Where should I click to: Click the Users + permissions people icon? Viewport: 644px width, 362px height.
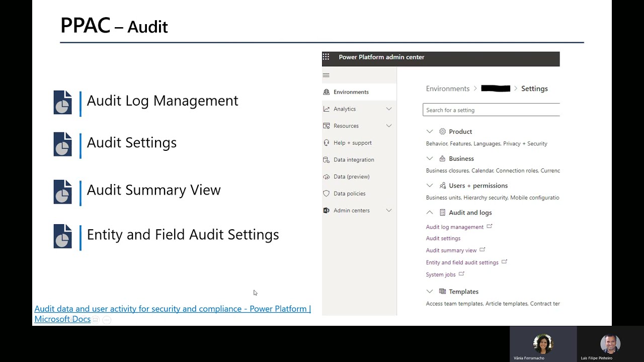pos(443,186)
